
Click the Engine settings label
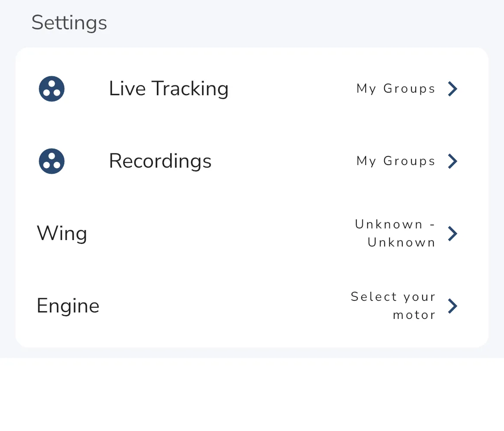[x=68, y=306]
